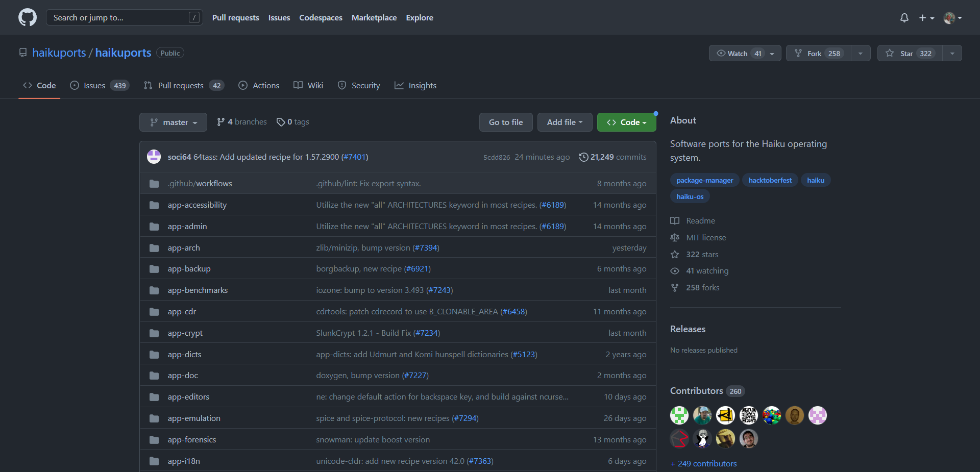Click the folder icon beside app-admin

tap(154, 227)
